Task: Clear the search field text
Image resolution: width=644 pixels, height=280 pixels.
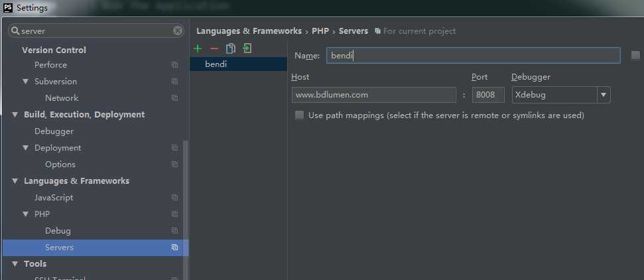Action: (x=178, y=31)
